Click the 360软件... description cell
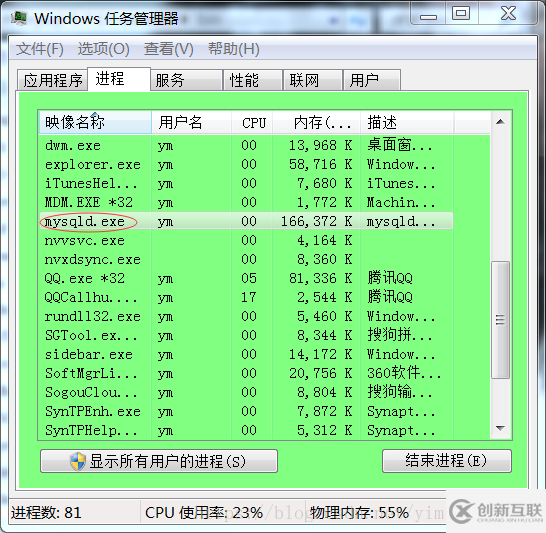The width and height of the screenshot is (546, 533). point(404,373)
